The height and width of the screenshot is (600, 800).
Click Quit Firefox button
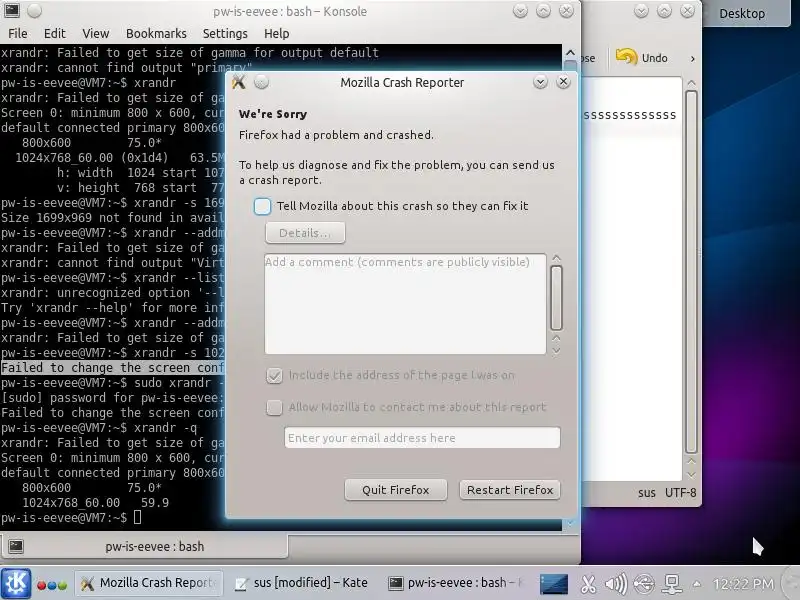click(x=395, y=490)
